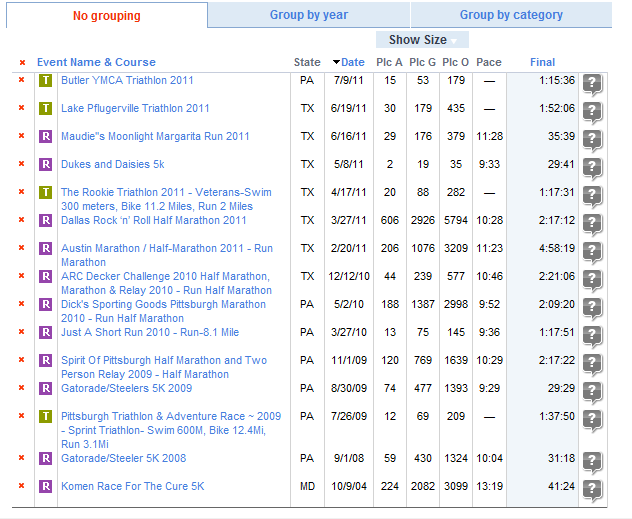Open the Maudie's Moonlight Margarita Run 2011 link
The width and height of the screenshot is (632, 519).
pyautogui.click(x=155, y=136)
